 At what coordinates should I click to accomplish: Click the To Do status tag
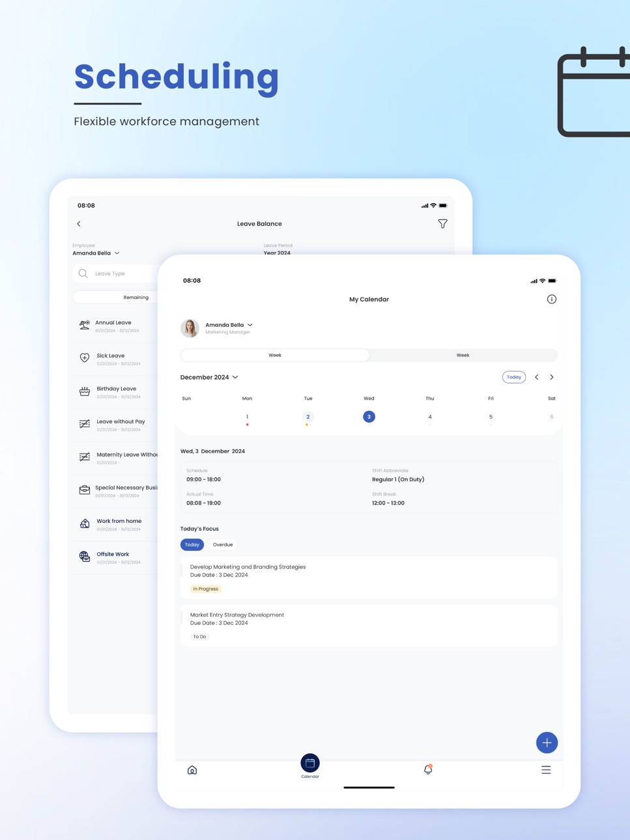coord(199,637)
